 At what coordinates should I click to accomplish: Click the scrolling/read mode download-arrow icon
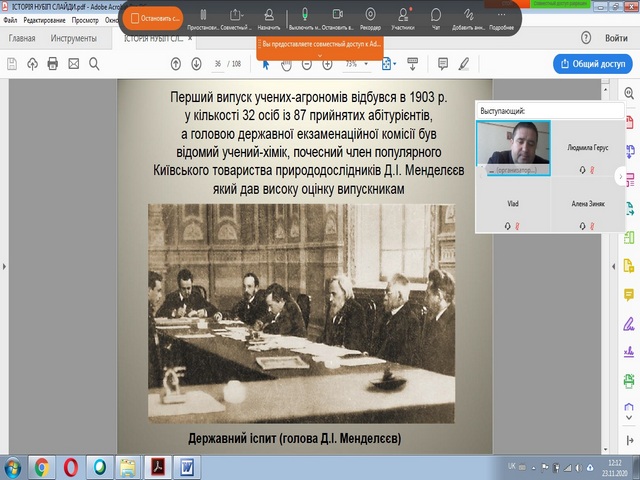412,64
